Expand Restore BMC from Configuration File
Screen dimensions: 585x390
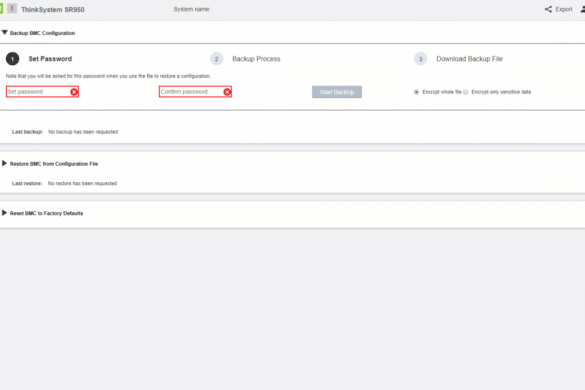4,163
